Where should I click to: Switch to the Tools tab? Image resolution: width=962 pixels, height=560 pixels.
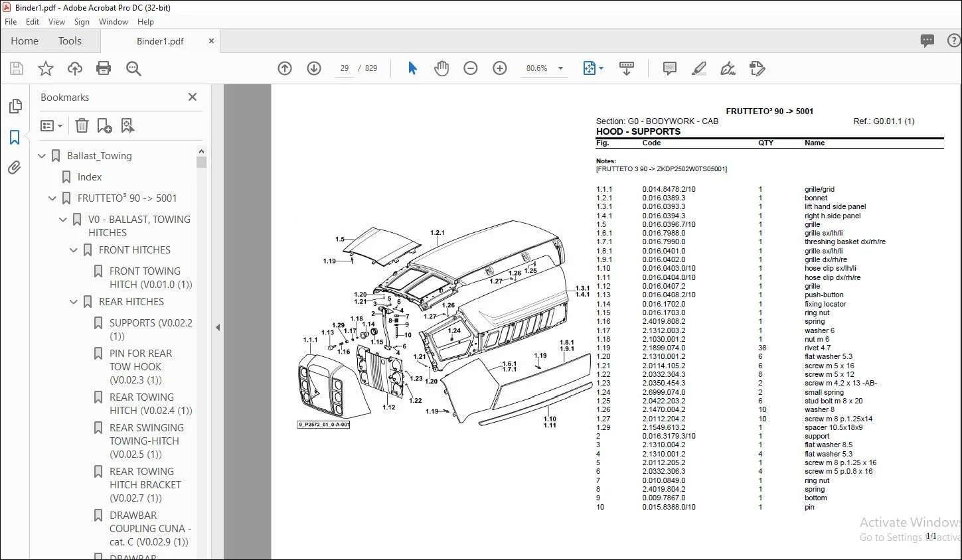pyautogui.click(x=70, y=41)
